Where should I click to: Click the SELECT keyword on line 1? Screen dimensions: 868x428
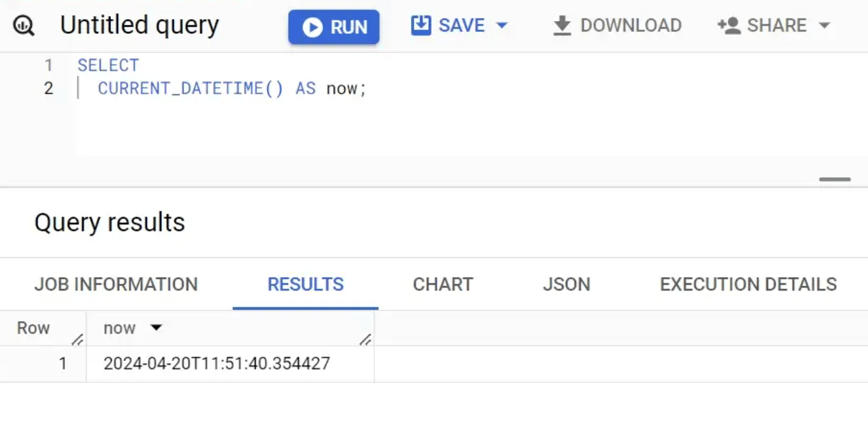click(108, 65)
